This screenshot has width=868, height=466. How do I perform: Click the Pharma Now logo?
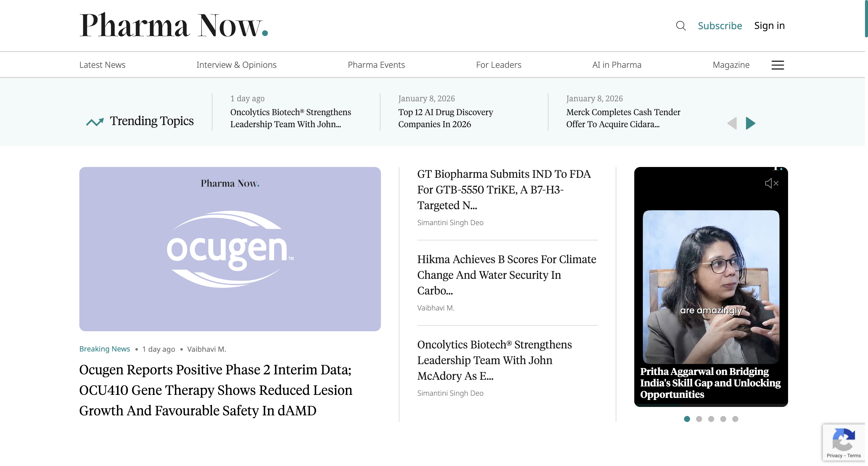tap(173, 25)
